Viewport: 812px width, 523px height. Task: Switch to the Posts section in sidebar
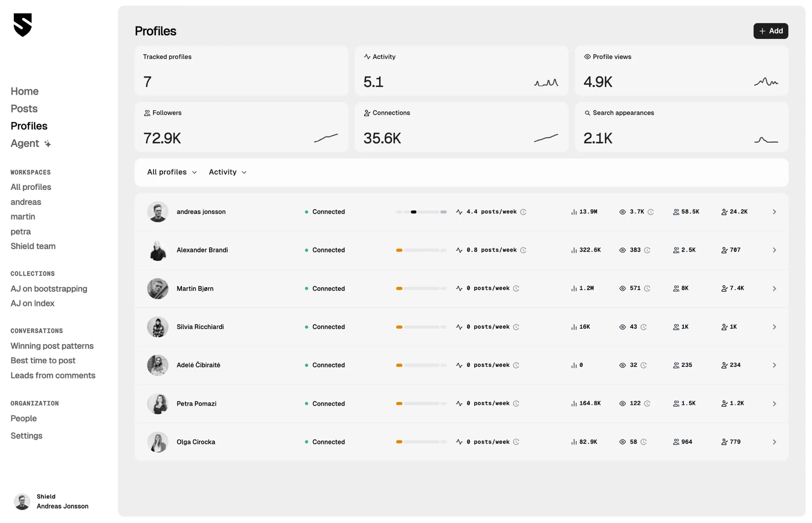[24, 109]
